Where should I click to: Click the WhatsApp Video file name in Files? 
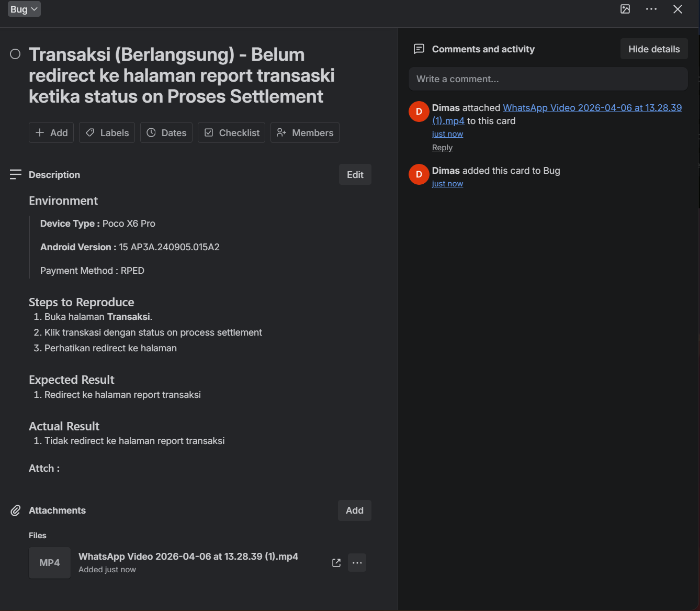coord(188,557)
